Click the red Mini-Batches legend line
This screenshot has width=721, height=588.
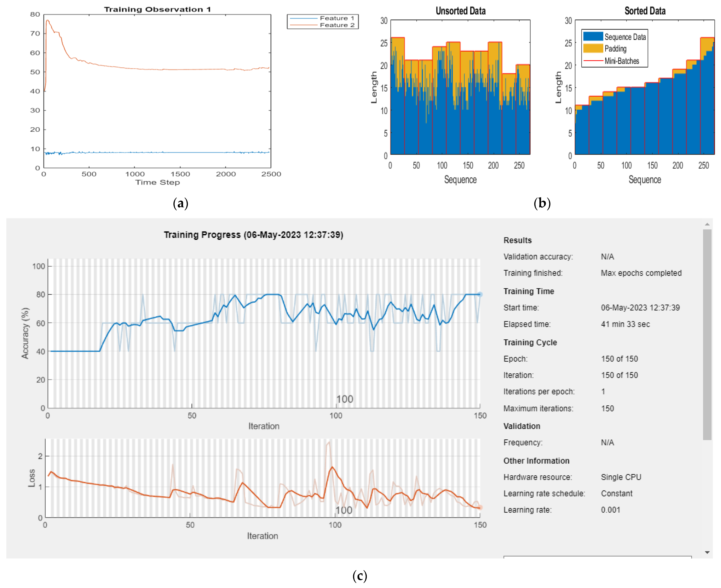[x=593, y=61]
